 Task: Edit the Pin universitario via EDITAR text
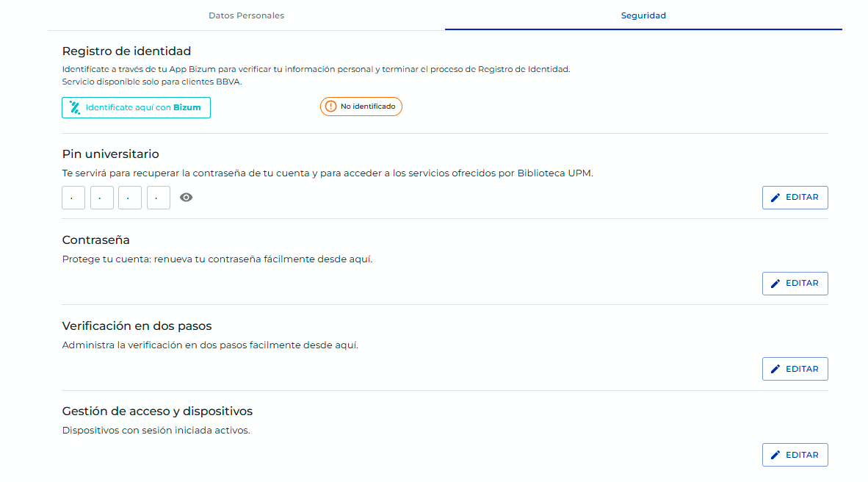point(802,198)
